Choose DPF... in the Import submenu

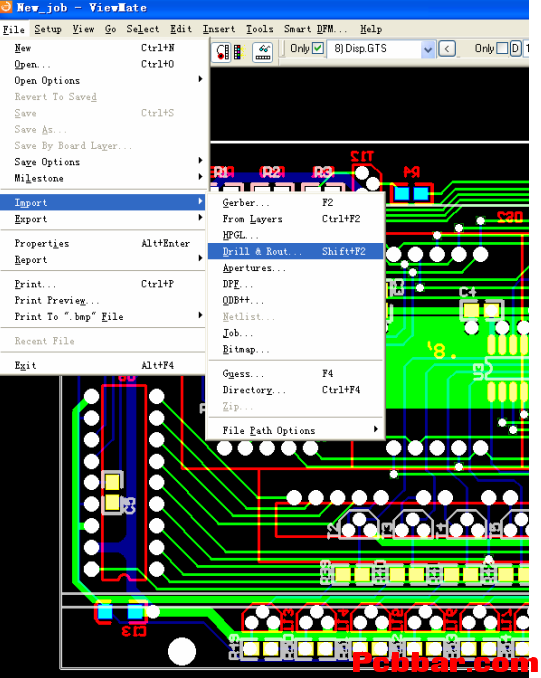[296, 284]
